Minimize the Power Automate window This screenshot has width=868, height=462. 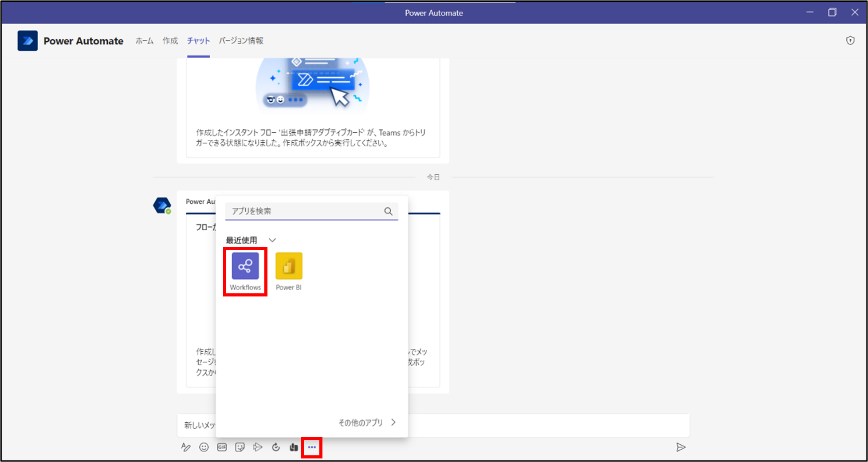(x=810, y=12)
